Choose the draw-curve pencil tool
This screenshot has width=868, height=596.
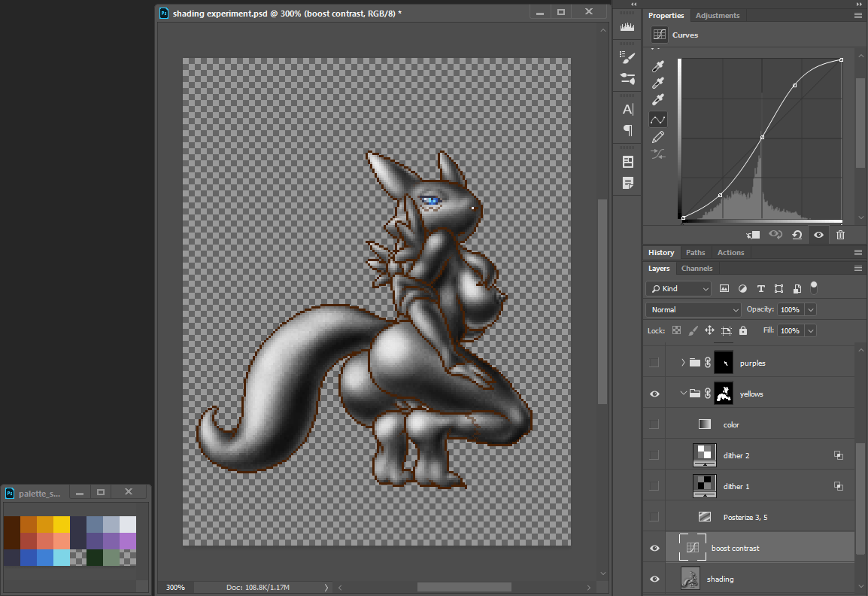click(x=658, y=137)
